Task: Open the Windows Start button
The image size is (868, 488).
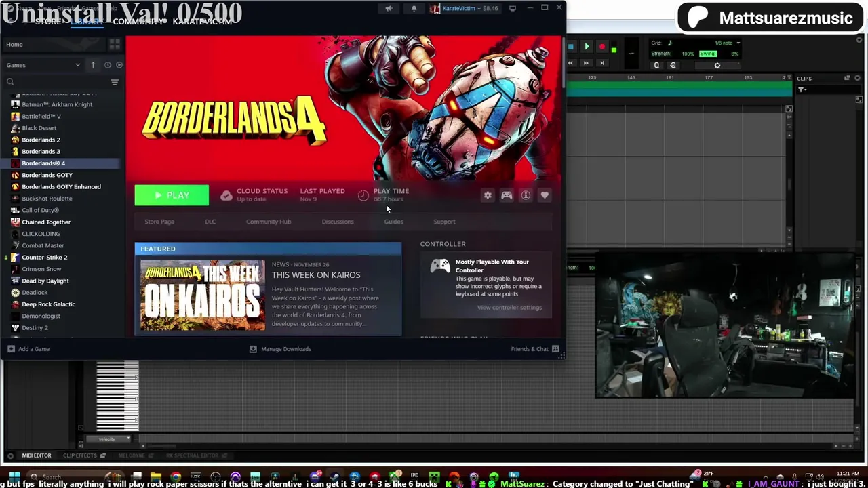Action: pyautogui.click(x=14, y=477)
